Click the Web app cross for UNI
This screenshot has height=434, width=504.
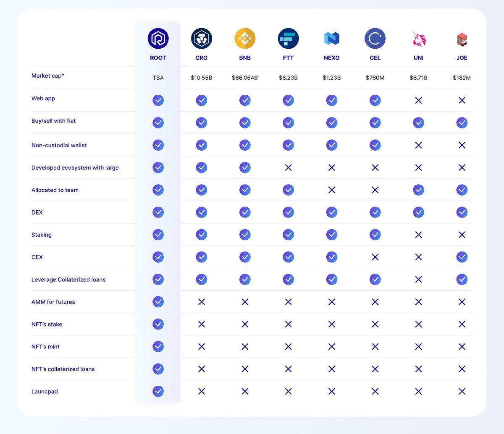[419, 100]
